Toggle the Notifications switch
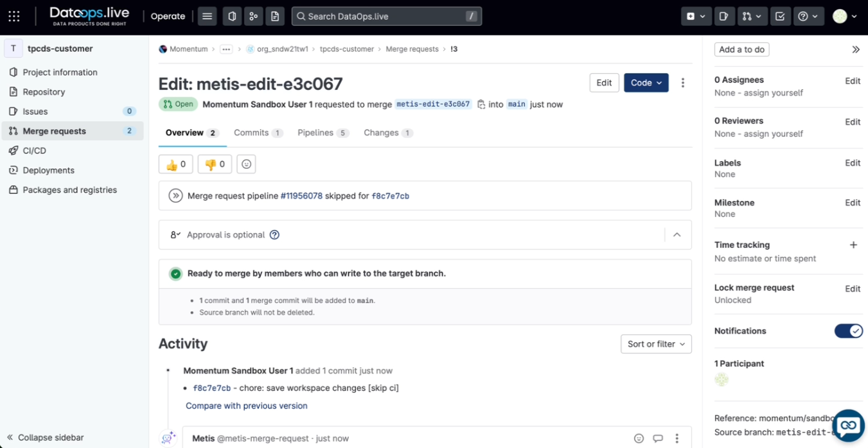This screenshot has width=868, height=448. 848,331
